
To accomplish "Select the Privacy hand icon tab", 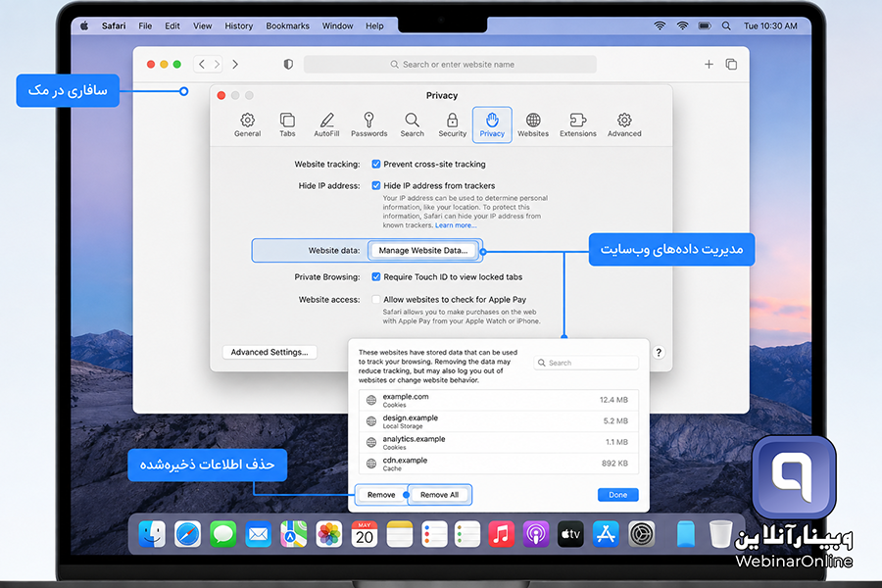I will pyautogui.click(x=492, y=124).
